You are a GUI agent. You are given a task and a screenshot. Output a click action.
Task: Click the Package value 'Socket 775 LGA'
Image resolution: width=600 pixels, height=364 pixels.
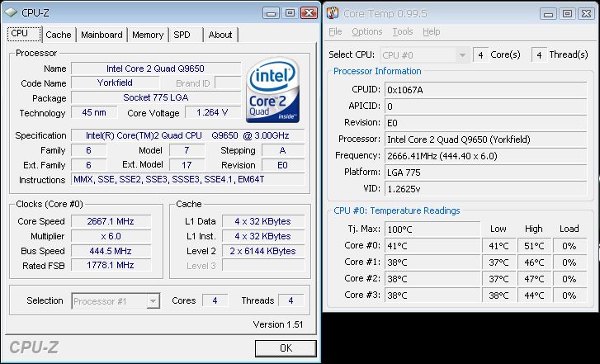click(x=156, y=97)
